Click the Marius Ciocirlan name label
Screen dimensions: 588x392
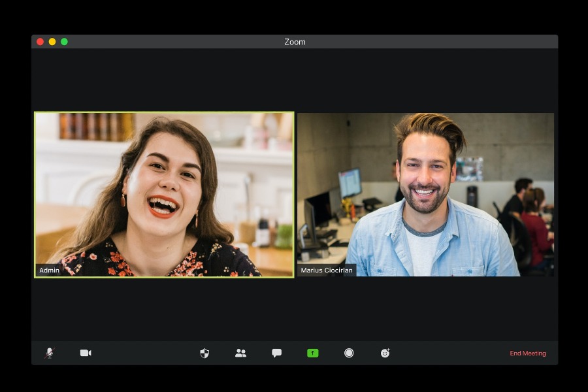click(326, 270)
